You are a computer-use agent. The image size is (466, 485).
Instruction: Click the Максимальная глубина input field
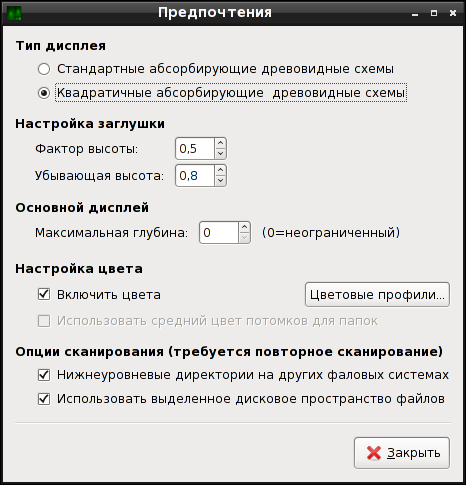click(219, 233)
